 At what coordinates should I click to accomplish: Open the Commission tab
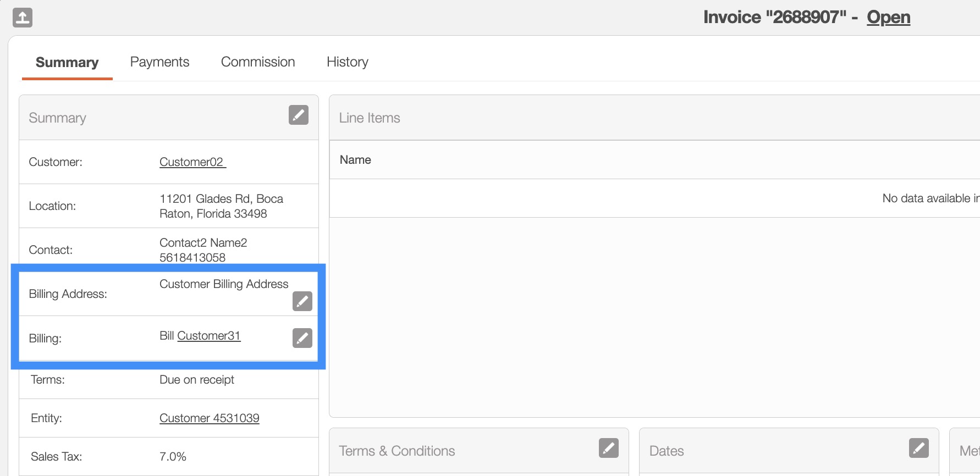258,62
